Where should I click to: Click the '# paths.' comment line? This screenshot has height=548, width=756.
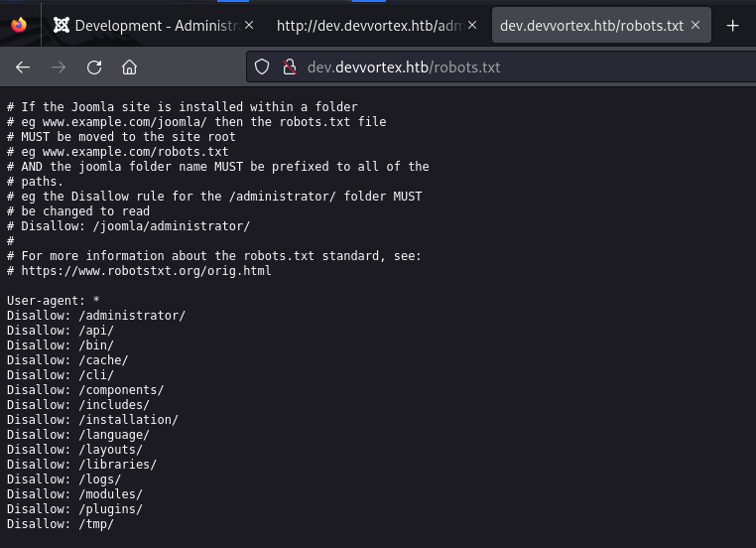click(35, 182)
